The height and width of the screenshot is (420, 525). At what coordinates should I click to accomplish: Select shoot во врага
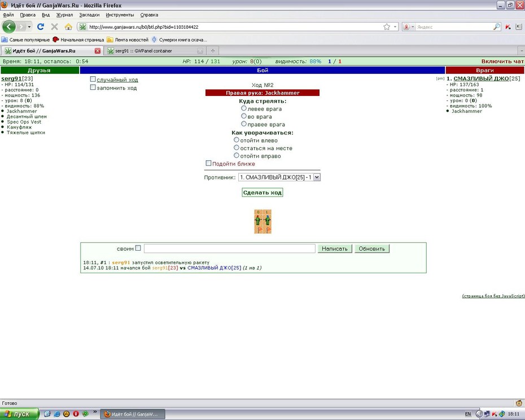click(244, 116)
